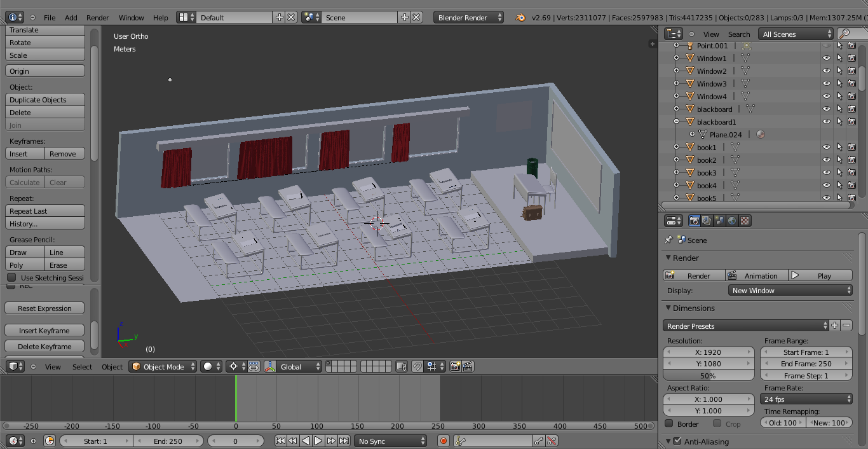Open the Render properties camera tab
868x449 pixels.
point(695,221)
